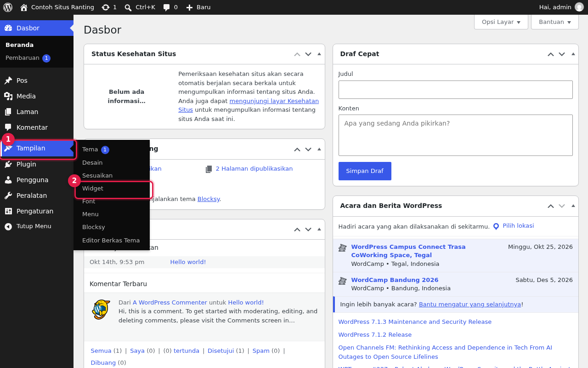Click the admin user avatar

coord(579,7)
